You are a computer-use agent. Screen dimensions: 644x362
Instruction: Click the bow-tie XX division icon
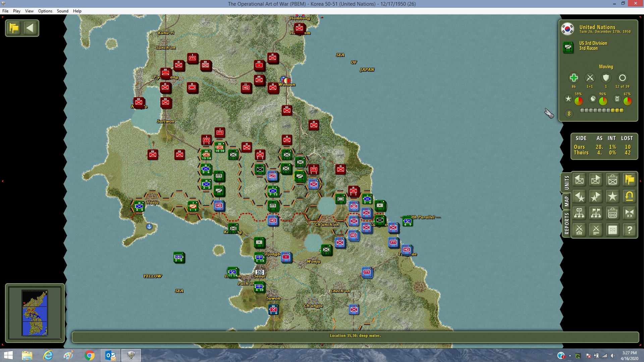[630, 213]
